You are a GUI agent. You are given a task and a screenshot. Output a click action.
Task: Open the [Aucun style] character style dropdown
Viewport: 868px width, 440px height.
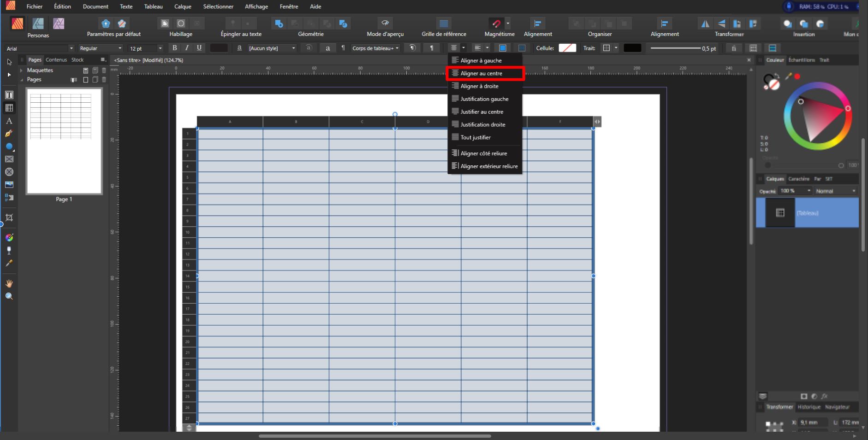[272, 48]
